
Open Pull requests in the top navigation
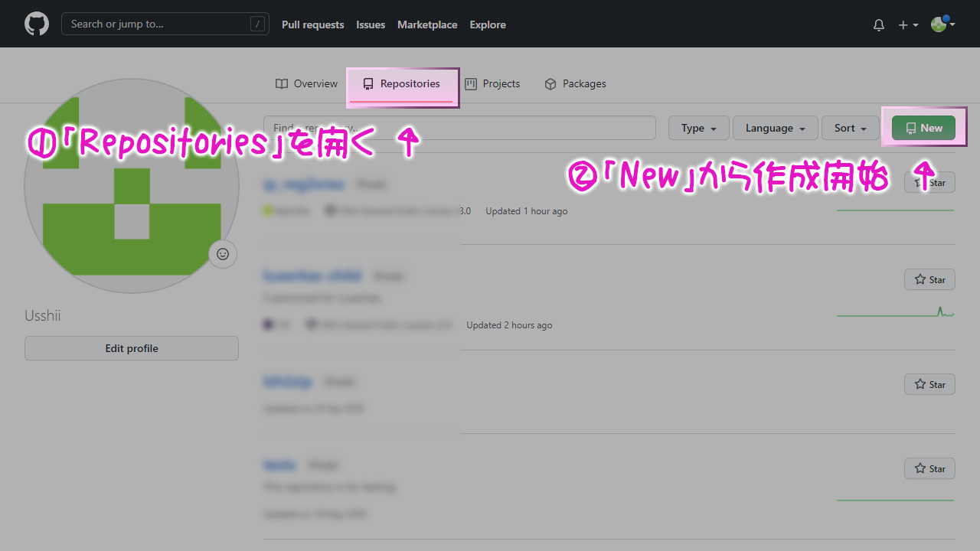tap(312, 24)
